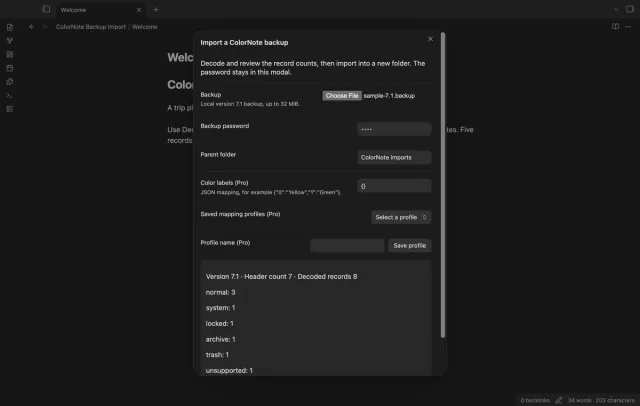Click the Choose File button
Screen dimensions: 640x406
342,95
